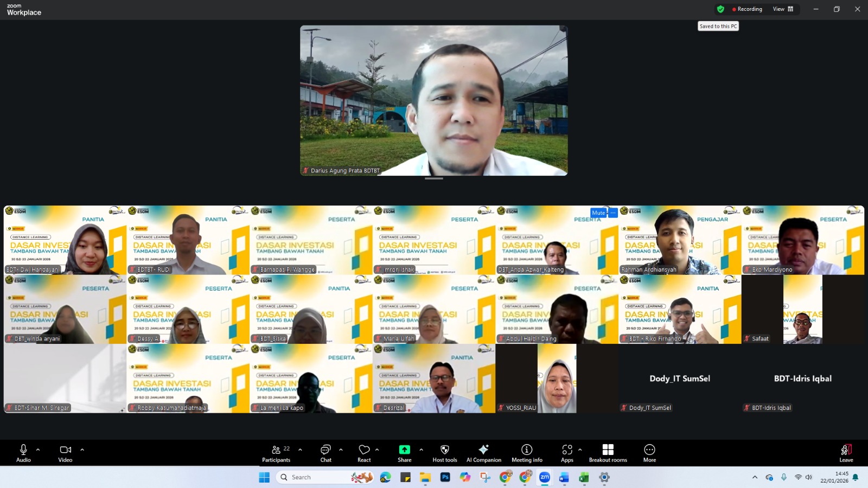Start screen sharing with Share button
868x488 pixels.
(x=404, y=453)
